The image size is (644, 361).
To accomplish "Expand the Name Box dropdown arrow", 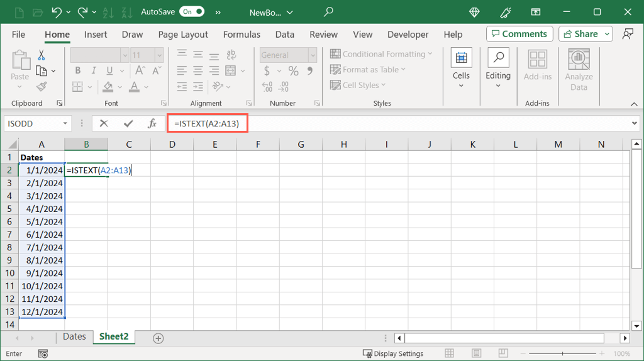I will (x=65, y=124).
